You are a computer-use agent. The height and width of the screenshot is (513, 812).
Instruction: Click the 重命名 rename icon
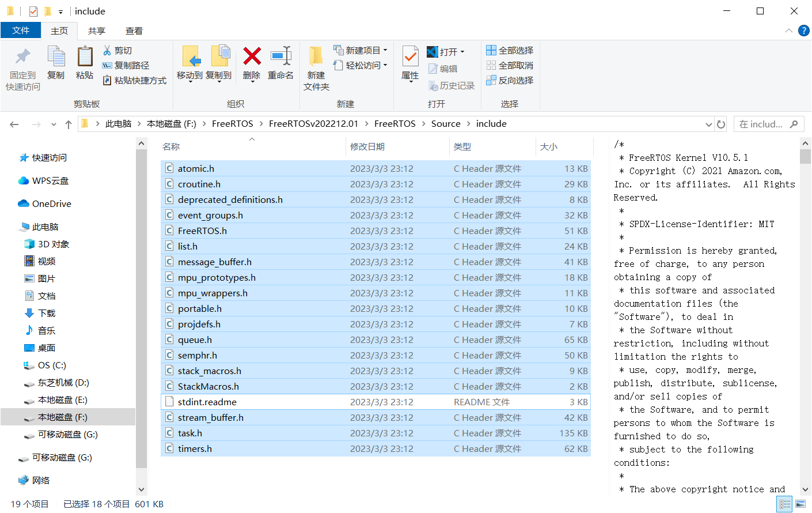point(281,56)
